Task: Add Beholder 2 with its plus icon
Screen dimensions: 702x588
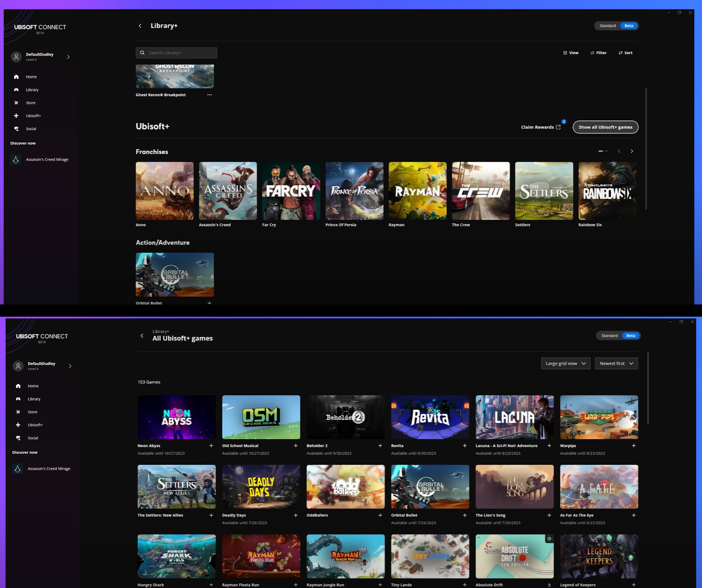Action: pos(380,446)
